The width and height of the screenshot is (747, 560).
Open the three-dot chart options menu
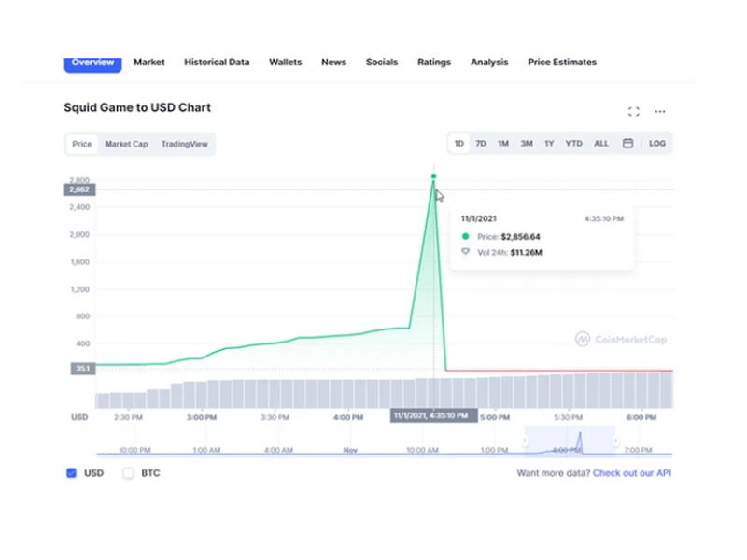pos(660,111)
